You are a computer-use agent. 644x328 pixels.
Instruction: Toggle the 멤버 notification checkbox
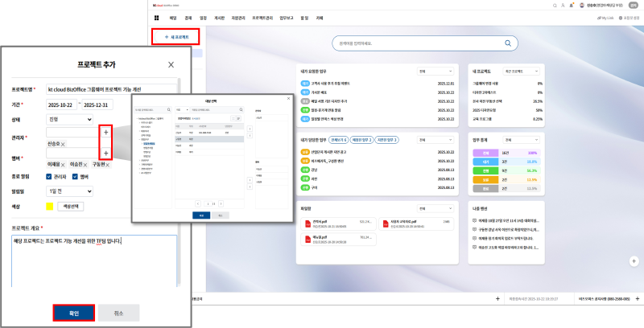pos(76,177)
